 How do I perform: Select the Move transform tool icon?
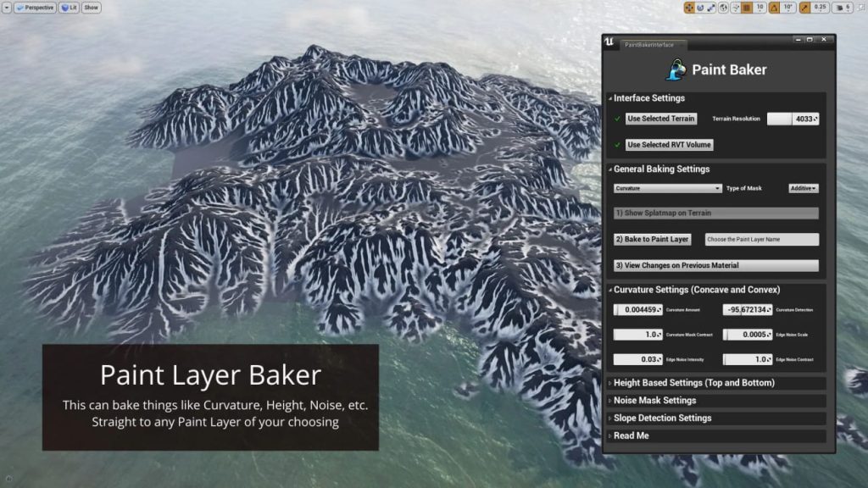pos(689,7)
